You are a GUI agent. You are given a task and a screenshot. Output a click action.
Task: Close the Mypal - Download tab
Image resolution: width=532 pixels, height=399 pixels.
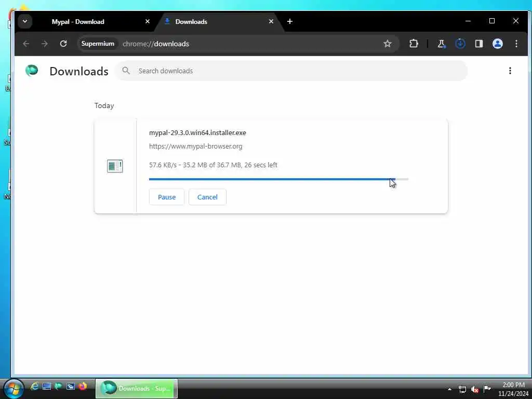pyautogui.click(x=147, y=21)
